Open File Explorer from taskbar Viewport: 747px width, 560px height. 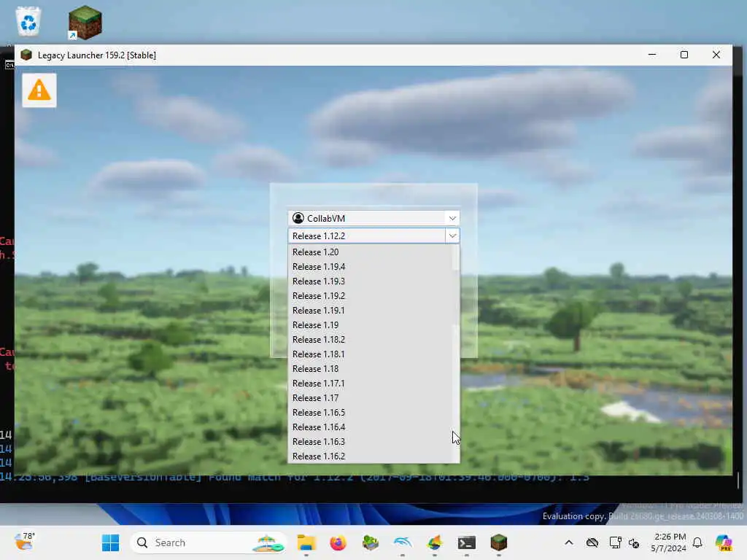306,542
